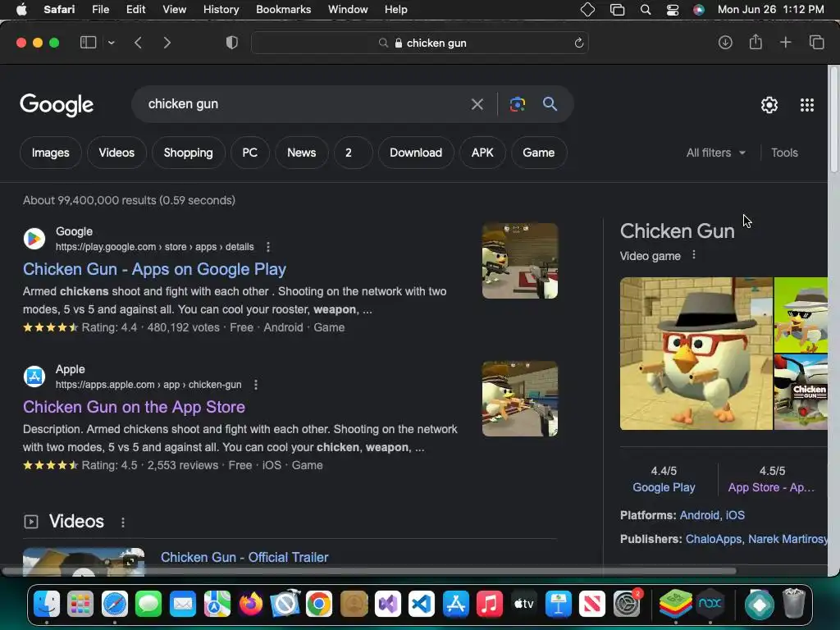Select the Download filter chip

point(416,153)
